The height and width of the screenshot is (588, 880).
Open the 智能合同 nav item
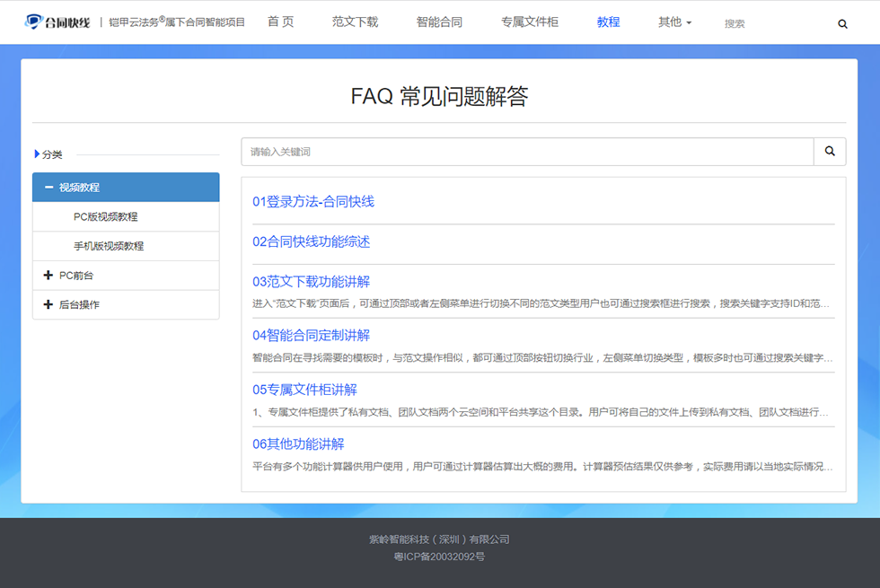point(439,22)
